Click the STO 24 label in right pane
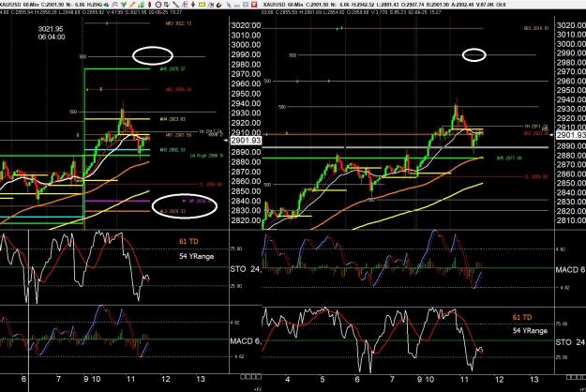The image size is (586, 392). [x=570, y=342]
